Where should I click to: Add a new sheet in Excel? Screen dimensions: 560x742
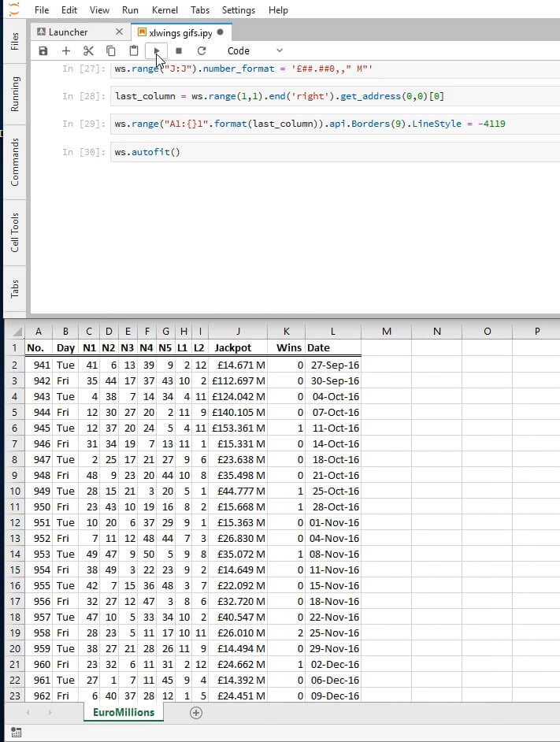point(196,713)
